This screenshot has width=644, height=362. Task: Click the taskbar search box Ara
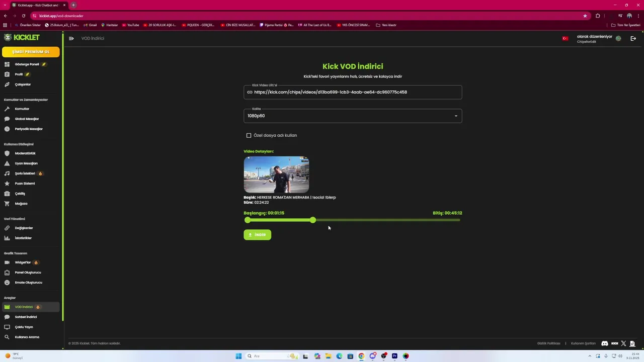(x=272, y=356)
